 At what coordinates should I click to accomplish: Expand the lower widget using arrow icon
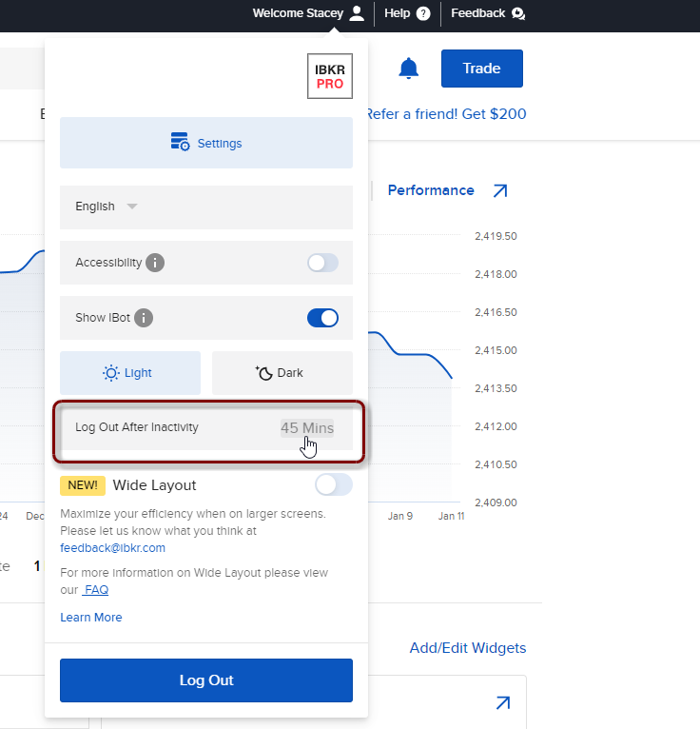503,703
